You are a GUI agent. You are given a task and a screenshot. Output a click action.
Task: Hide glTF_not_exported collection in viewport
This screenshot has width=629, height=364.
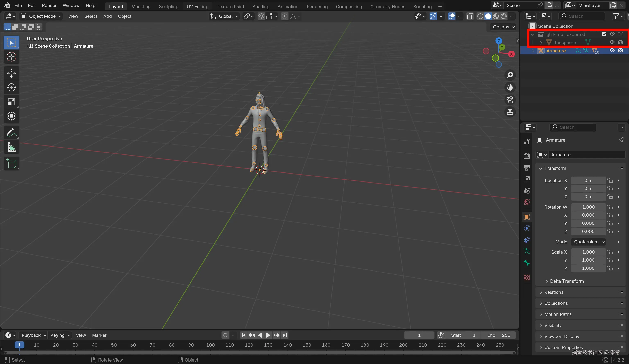[x=612, y=34]
